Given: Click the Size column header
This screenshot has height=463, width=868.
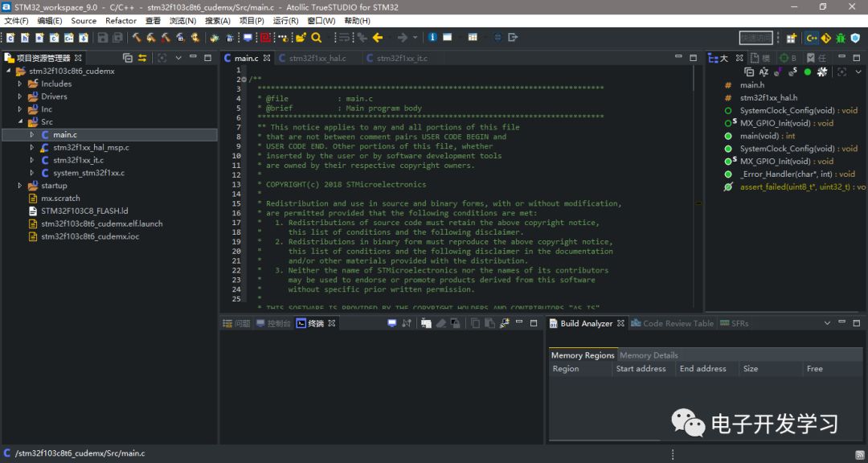Looking at the screenshot, I should [771, 369].
